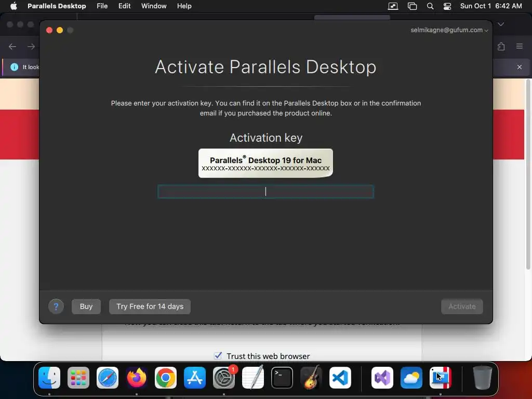
Task: Open the Parallels Desktop menu
Action: tap(57, 6)
